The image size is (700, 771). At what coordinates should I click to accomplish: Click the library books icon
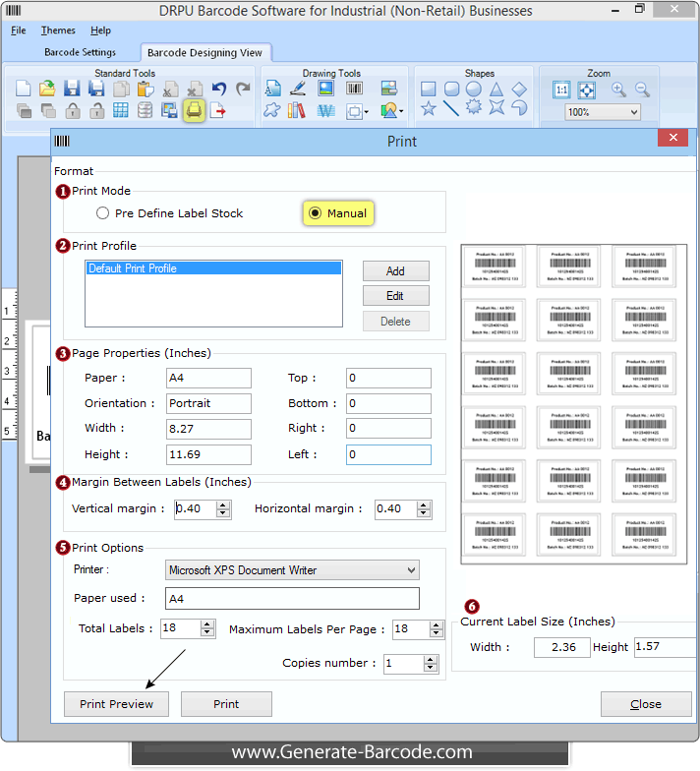(297, 110)
